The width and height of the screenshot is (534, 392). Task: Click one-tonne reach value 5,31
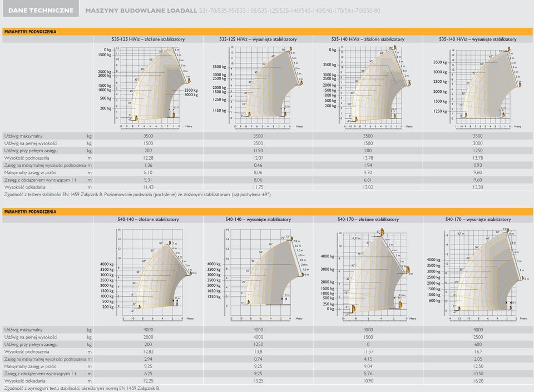click(x=148, y=180)
